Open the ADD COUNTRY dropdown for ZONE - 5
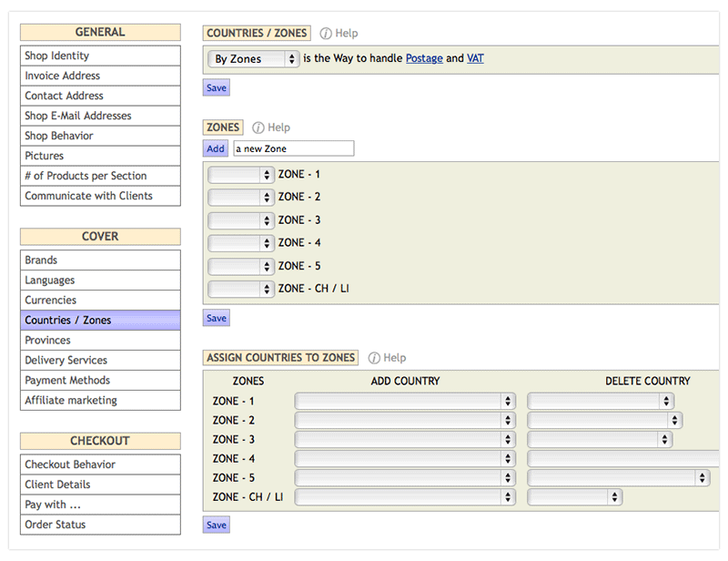This screenshot has width=728, height=561. (404, 477)
